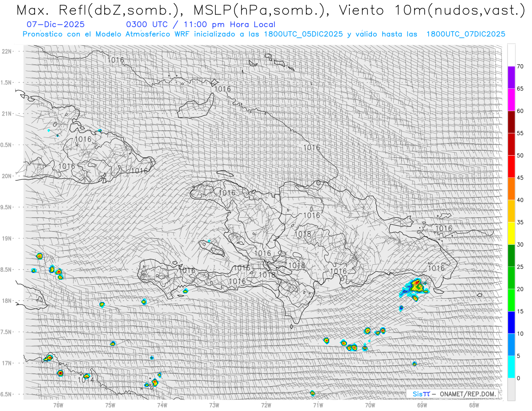Click the "18N" latitude axis label
The width and height of the screenshot is (532, 411).
[x=8, y=301]
